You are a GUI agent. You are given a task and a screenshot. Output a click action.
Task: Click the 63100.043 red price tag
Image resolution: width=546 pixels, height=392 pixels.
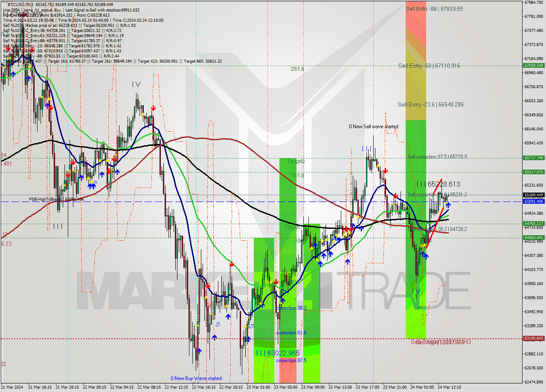pyautogui.click(x=533, y=338)
